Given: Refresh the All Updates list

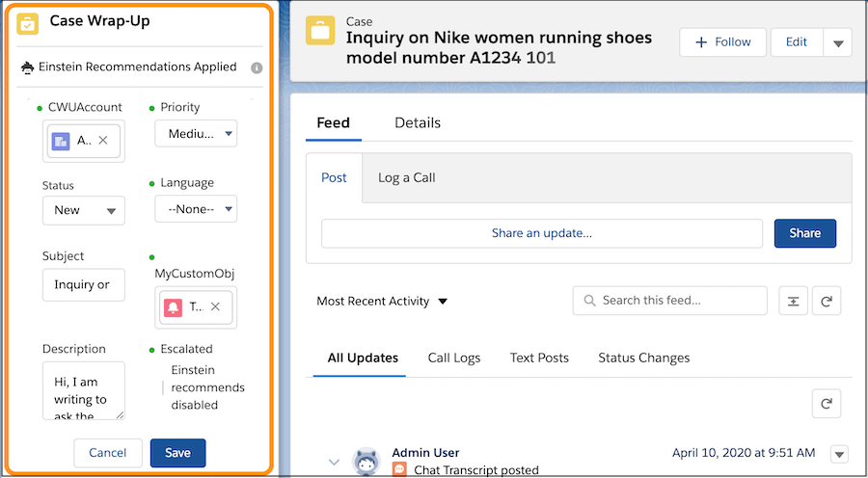Looking at the screenshot, I should click(826, 404).
